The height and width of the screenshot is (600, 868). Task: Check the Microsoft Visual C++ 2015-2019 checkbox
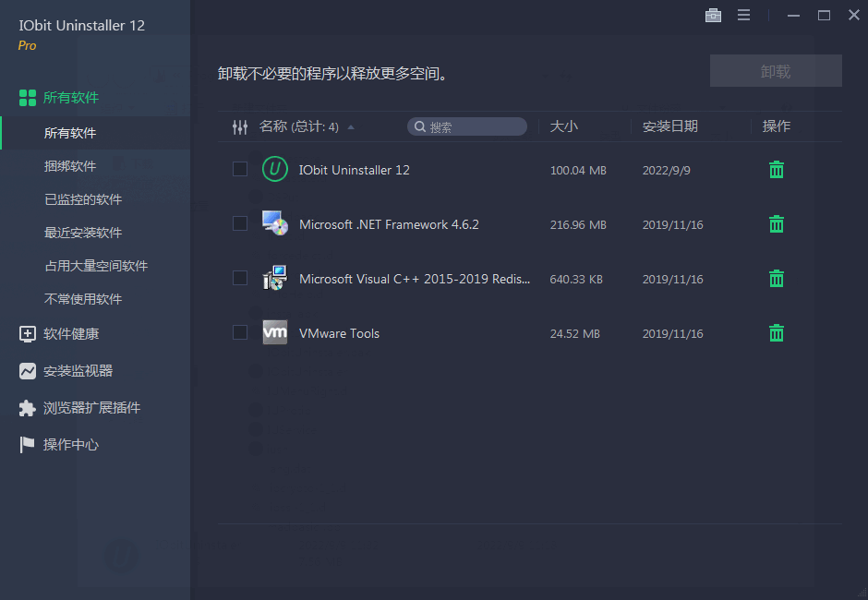point(240,278)
